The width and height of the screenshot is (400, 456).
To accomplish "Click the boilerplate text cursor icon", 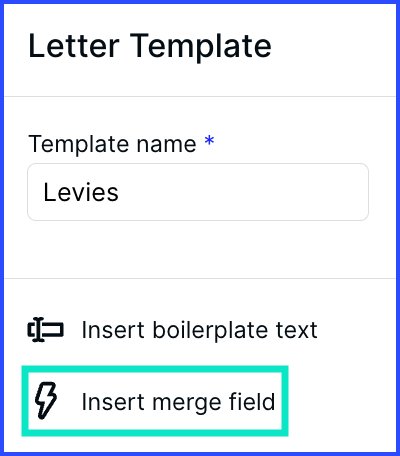I will (x=45, y=330).
